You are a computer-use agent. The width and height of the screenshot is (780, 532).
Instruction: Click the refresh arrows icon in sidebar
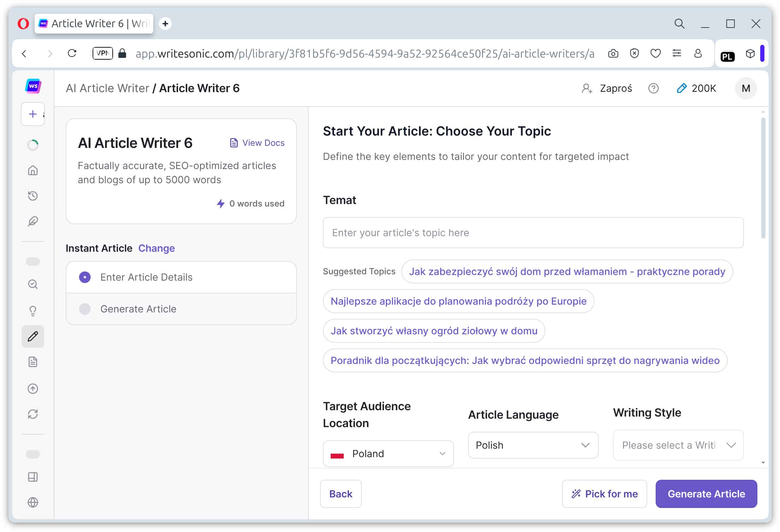tap(33, 414)
